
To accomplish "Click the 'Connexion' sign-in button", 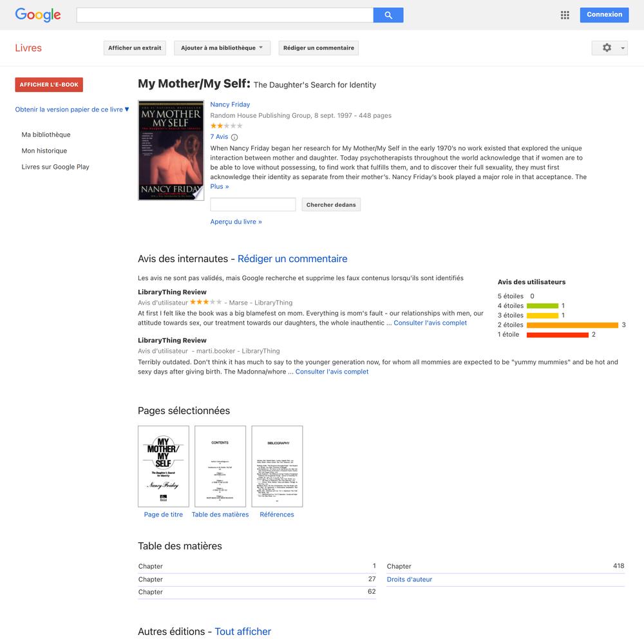I will coord(604,15).
